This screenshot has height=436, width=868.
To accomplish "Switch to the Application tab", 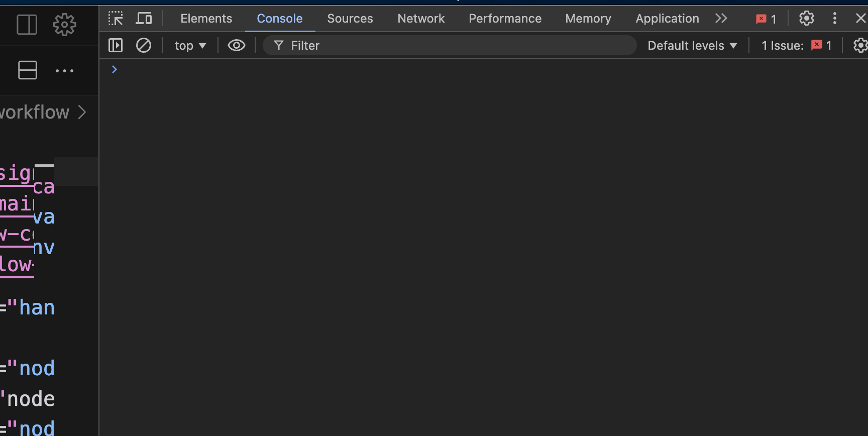I will pyautogui.click(x=667, y=19).
